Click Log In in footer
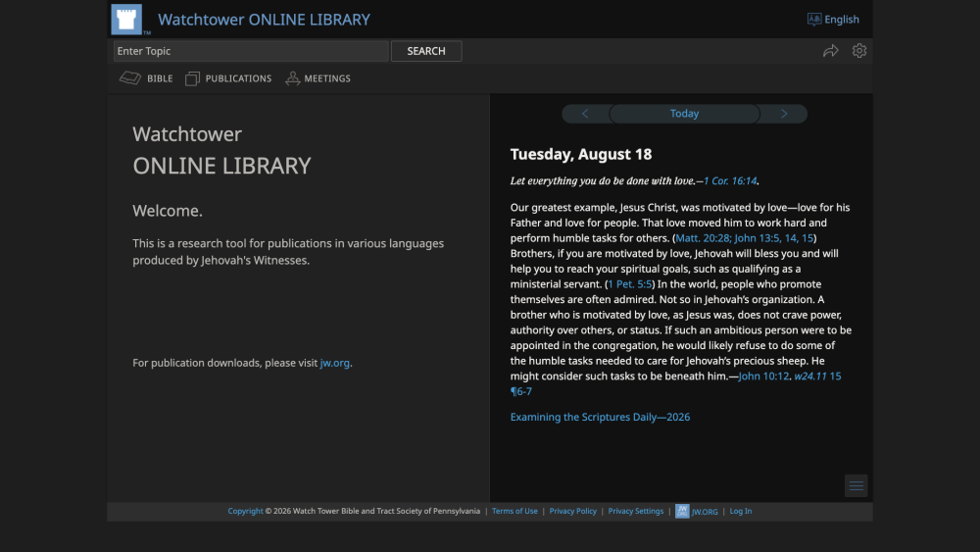 (741, 511)
